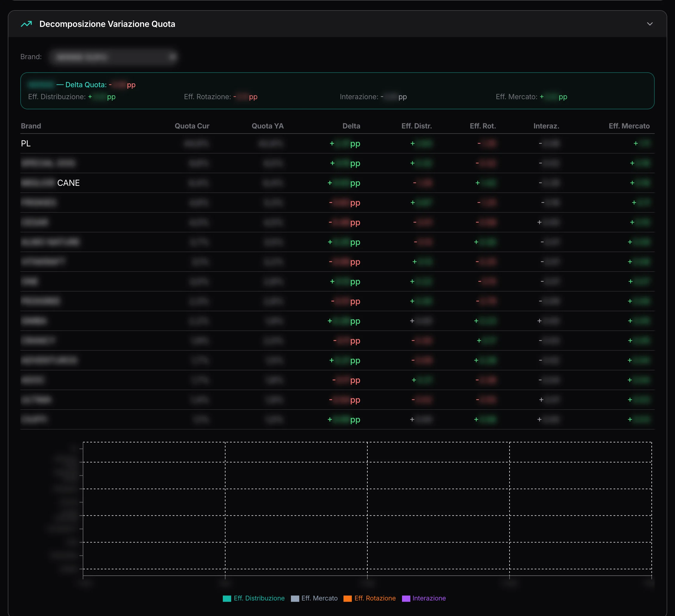
Task: Toggle Eff. Distribuzione teal legend swatch
Action: click(x=227, y=599)
